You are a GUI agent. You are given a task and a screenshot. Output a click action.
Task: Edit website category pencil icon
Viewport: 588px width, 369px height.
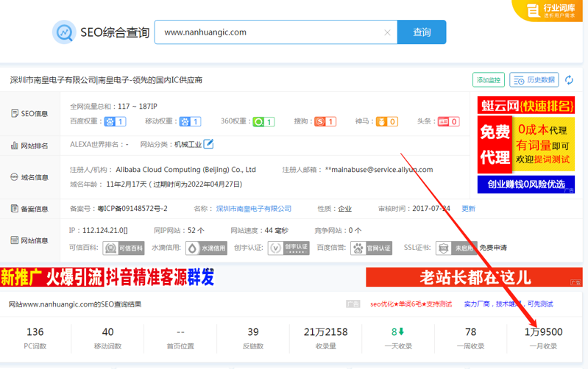[208, 144]
